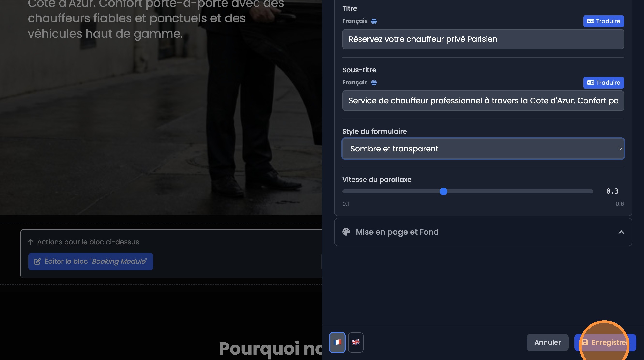Click translate icon in Sous-titre Traduire button
The height and width of the screenshot is (360, 644).
coord(591,83)
